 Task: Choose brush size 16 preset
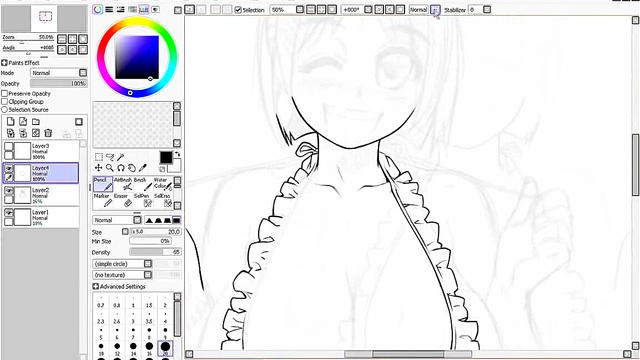(x=149, y=349)
